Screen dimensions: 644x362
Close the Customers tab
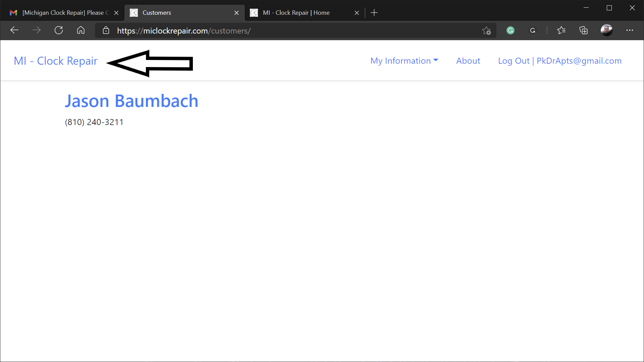click(236, 13)
